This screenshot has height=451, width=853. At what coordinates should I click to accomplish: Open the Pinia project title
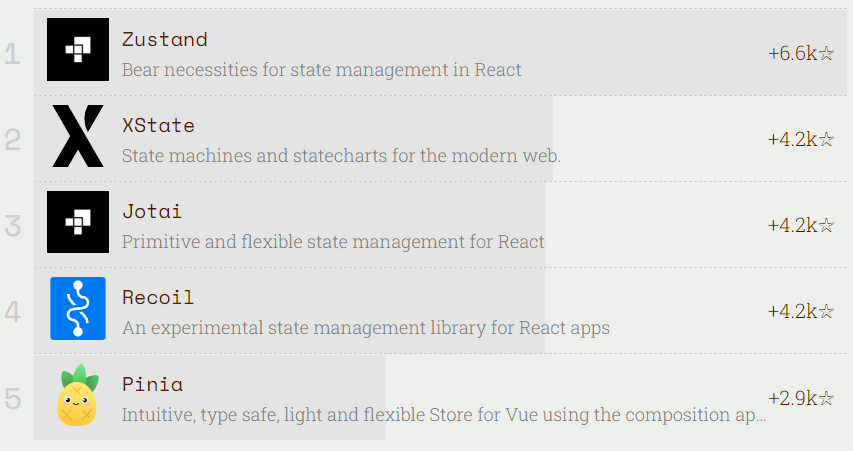(152, 385)
